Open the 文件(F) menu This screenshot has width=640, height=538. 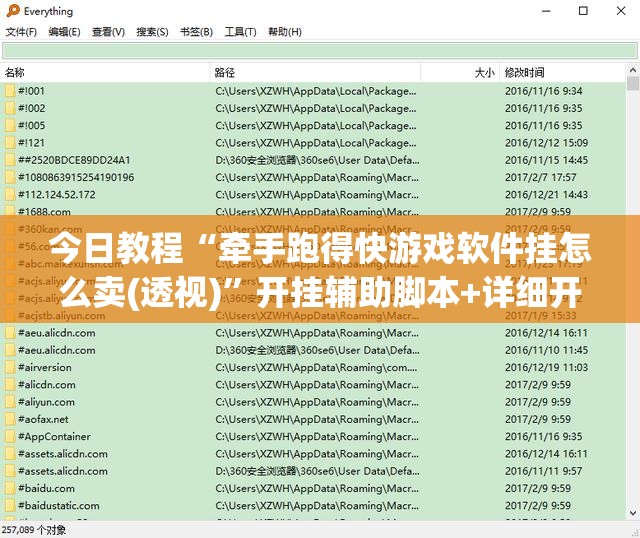click(21, 32)
